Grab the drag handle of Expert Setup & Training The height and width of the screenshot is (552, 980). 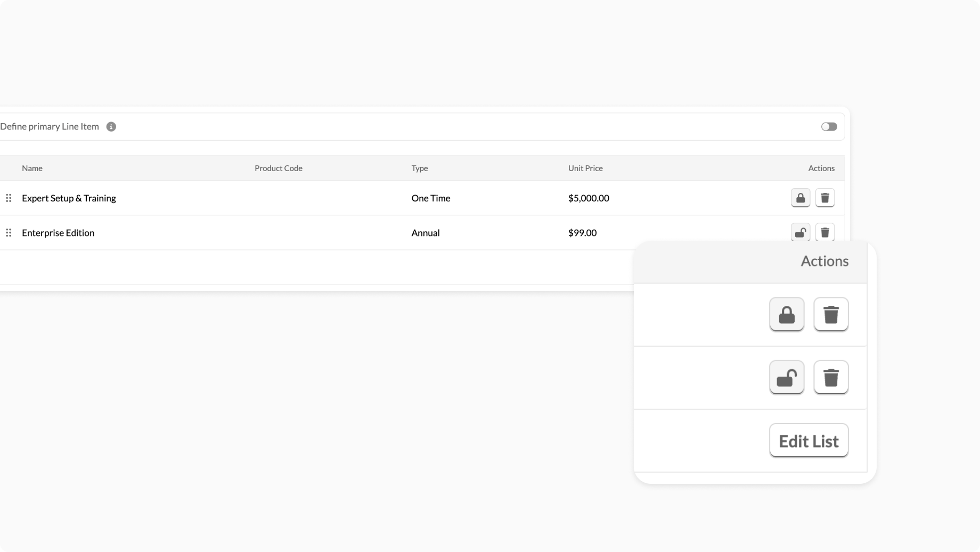tap(9, 198)
